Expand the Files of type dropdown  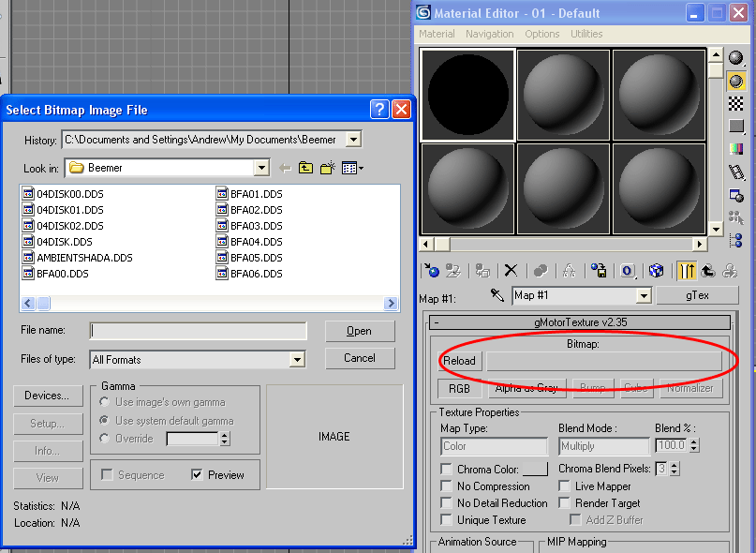pyautogui.click(x=297, y=360)
